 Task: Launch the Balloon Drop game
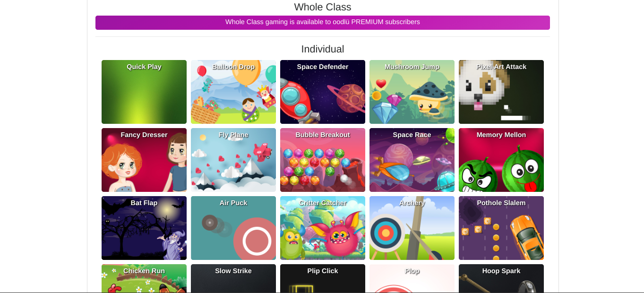[x=233, y=92]
